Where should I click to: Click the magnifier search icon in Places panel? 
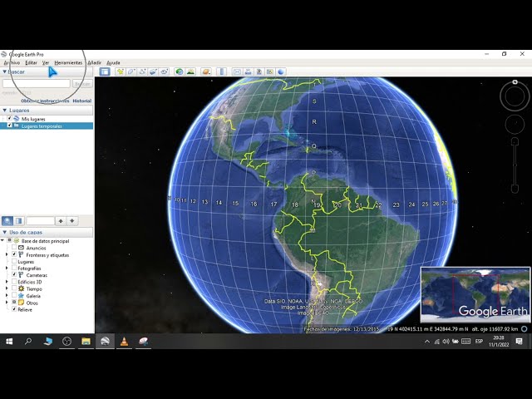pyautogui.click(x=7, y=221)
